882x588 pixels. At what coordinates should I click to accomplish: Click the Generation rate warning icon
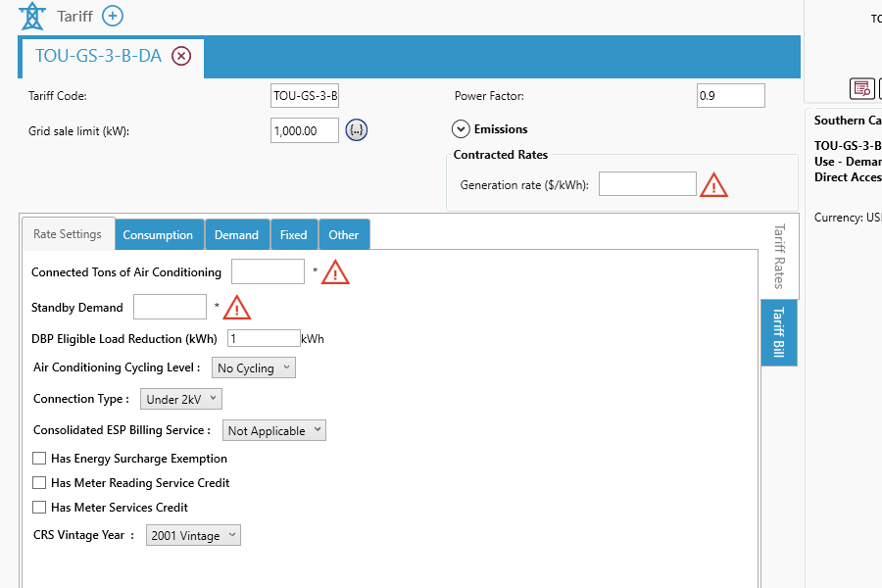[713, 184]
